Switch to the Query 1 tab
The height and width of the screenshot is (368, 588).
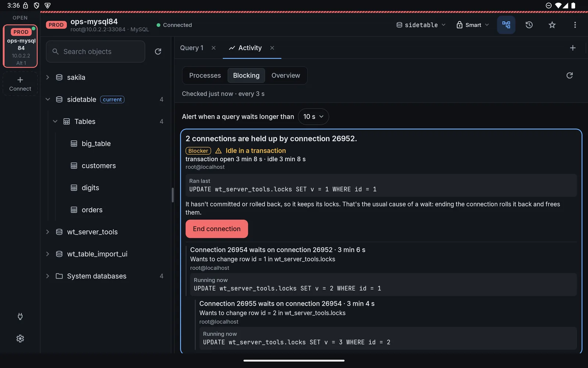pos(191,48)
